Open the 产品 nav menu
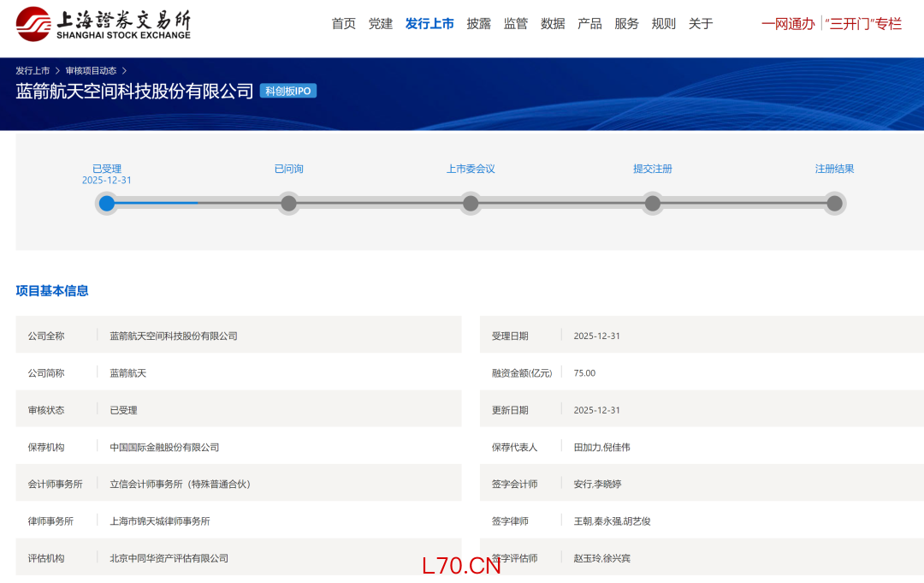This screenshot has height=583, width=924. (589, 24)
